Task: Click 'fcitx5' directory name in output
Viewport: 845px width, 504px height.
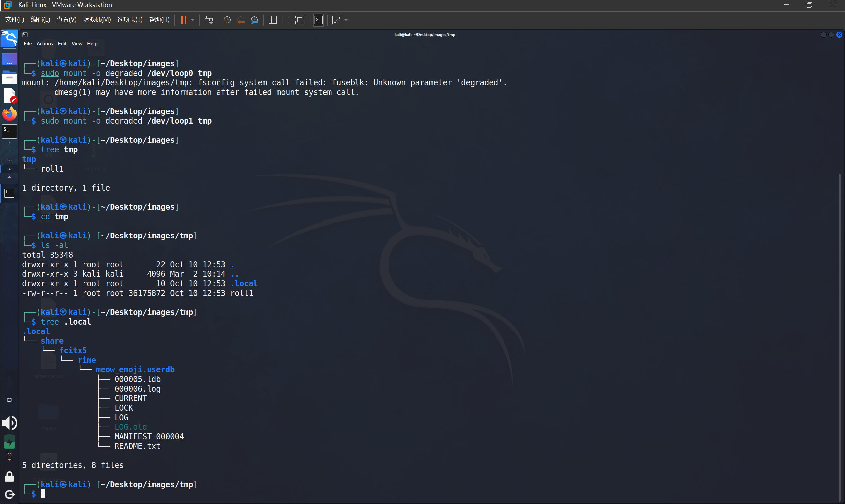Action: (73, 351)
